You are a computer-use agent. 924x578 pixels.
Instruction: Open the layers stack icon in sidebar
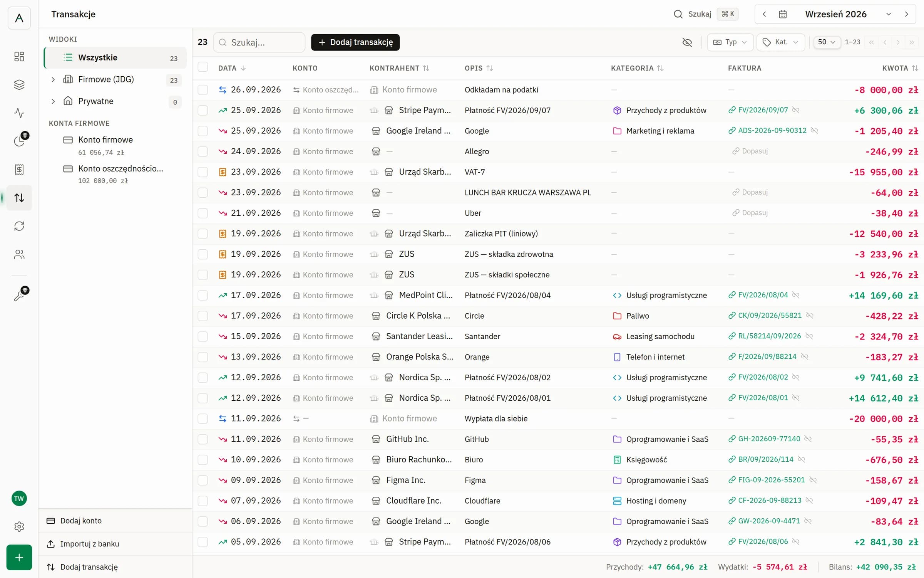pos(19,85)
